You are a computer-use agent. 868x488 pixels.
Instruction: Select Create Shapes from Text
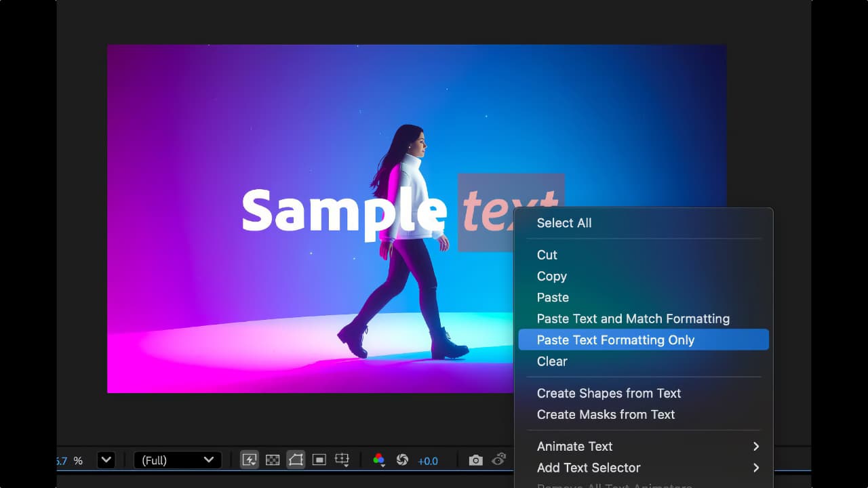[x=608, y=393]
